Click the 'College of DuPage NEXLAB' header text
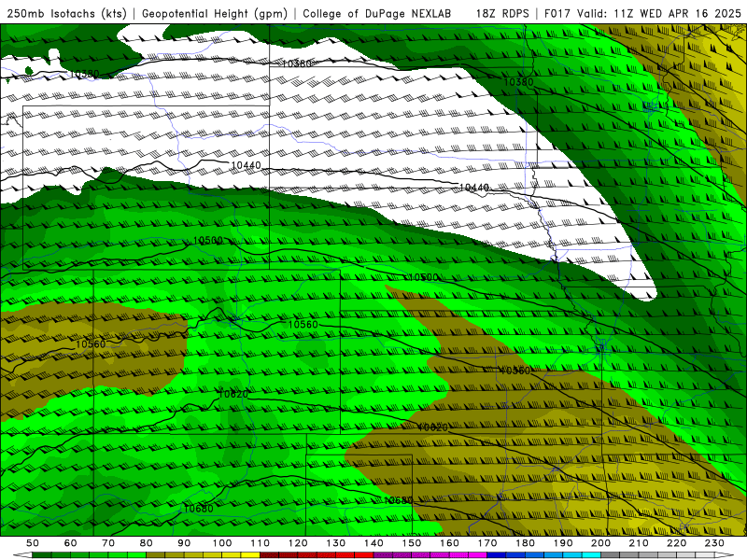Image resolution: width=747 pixels, height=560 pixels. [376, 13]
